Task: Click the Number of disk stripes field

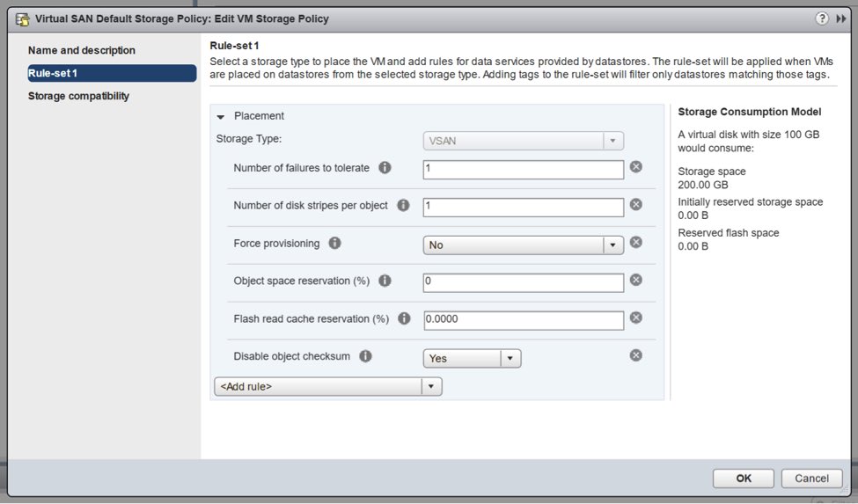Action: tap(523, 208)
